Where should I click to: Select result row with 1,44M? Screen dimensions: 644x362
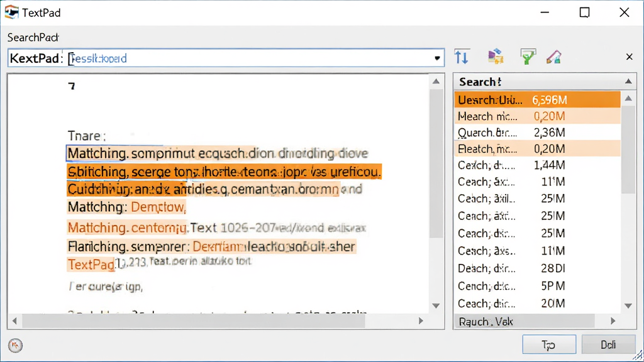(x=537, y=165)
